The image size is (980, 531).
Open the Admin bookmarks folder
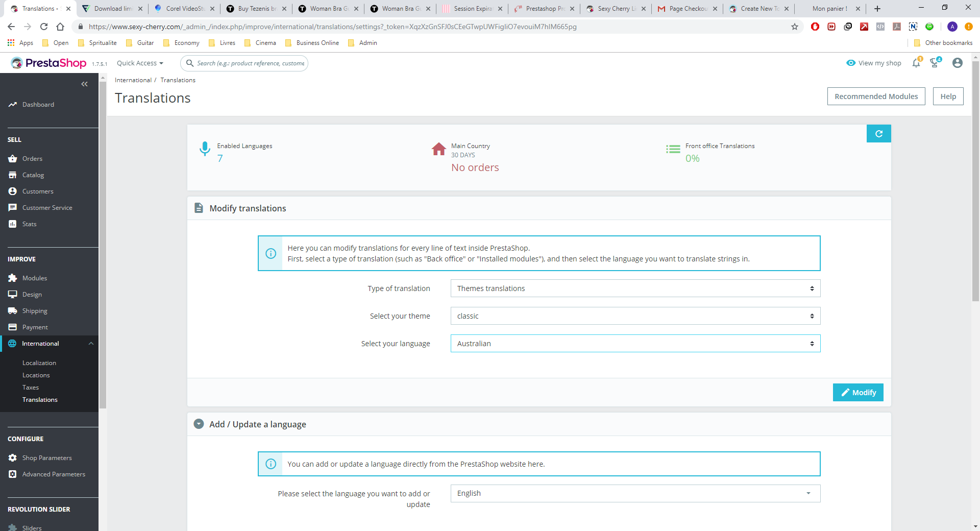point(362,43)
